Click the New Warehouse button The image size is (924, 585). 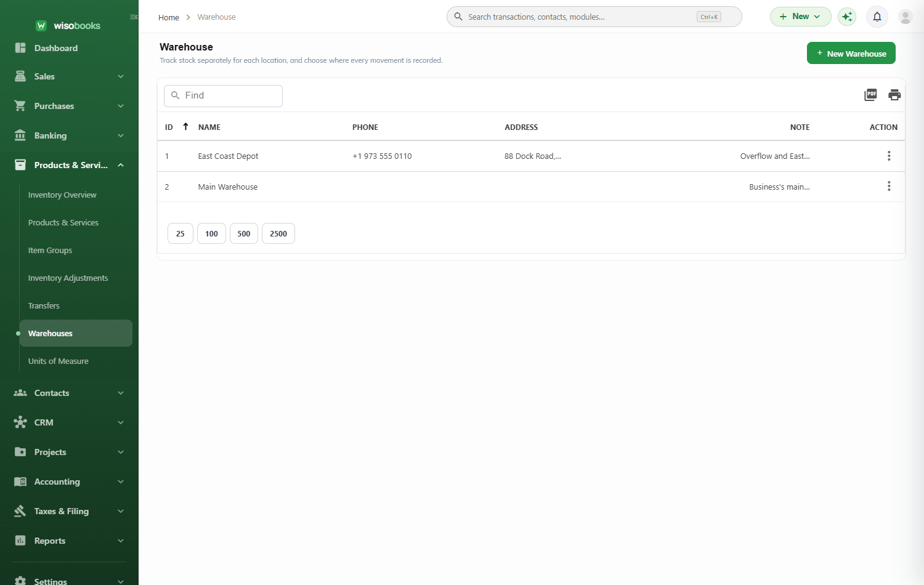tap(851, 53)
